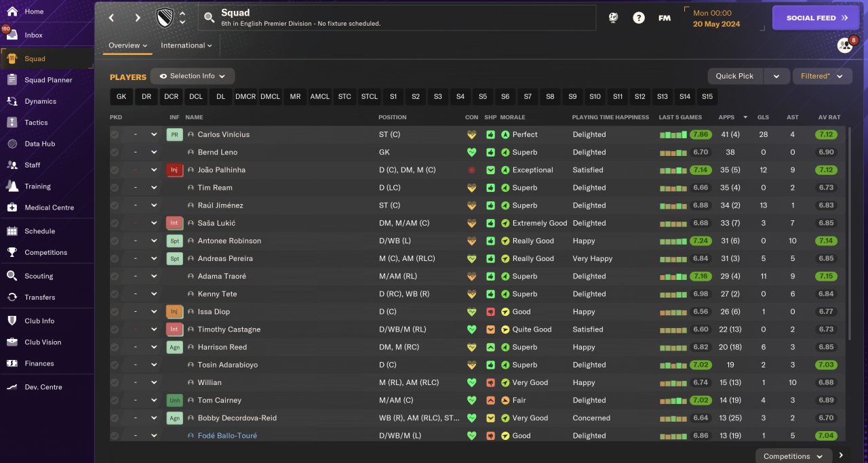Toggle the pick checkbox for Carlos Vinícius

pos(115,135)
